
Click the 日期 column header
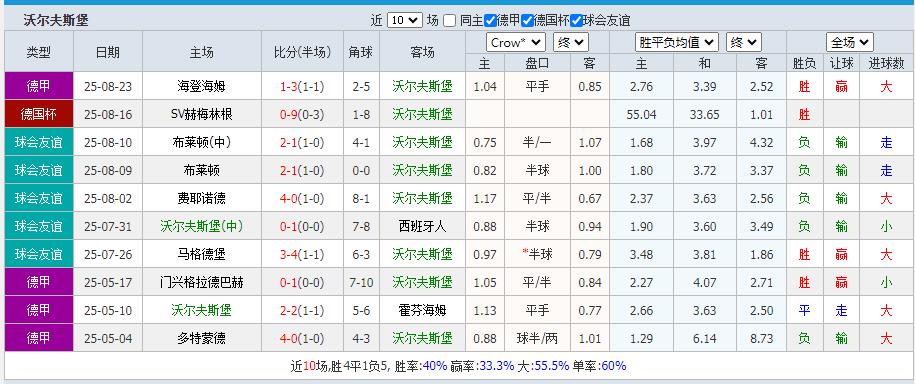(108, 53)
